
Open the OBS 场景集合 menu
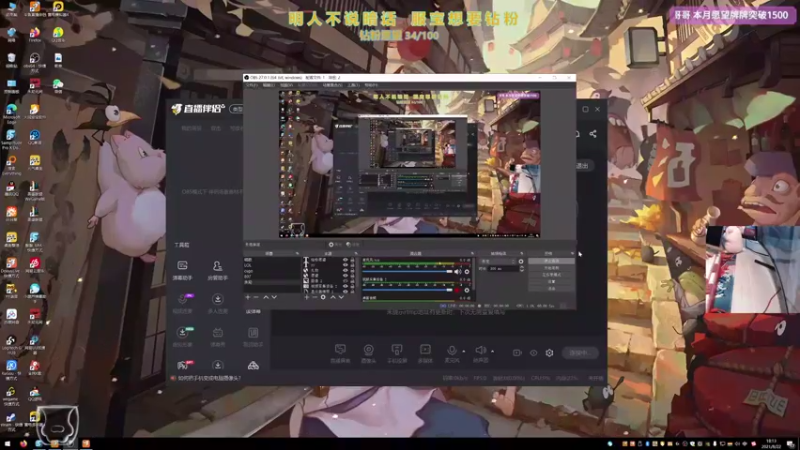tap(333, 85)
